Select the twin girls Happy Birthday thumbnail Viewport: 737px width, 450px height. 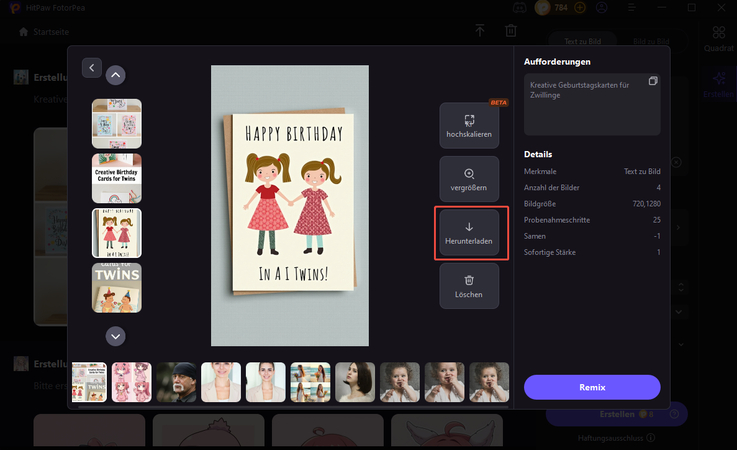click(x=117, y=233)
